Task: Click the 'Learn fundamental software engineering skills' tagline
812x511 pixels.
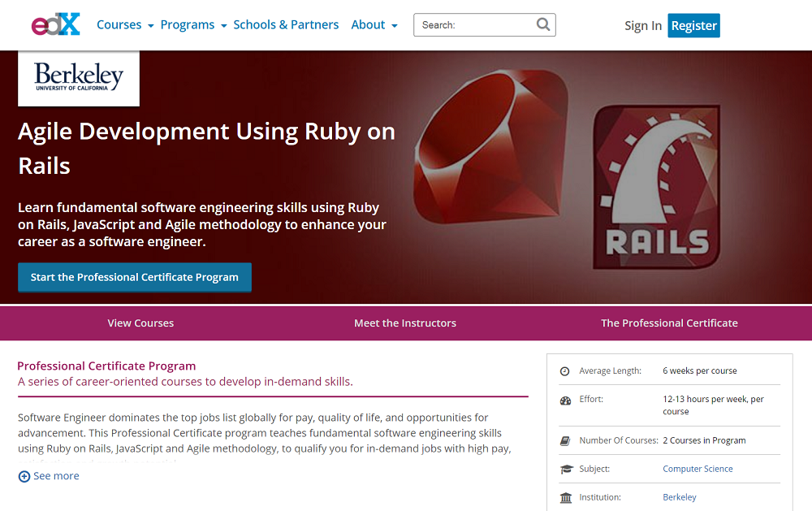Action: point(202,224)
